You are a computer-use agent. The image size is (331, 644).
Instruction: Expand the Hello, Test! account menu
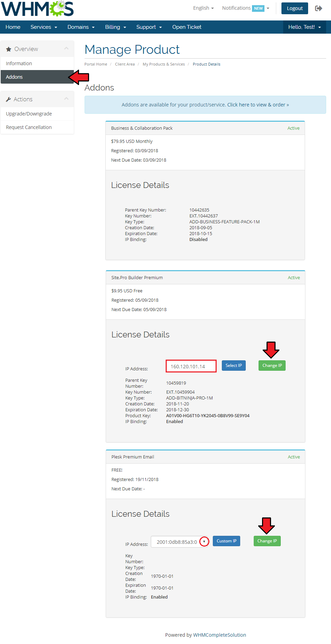tap(304, 27)
